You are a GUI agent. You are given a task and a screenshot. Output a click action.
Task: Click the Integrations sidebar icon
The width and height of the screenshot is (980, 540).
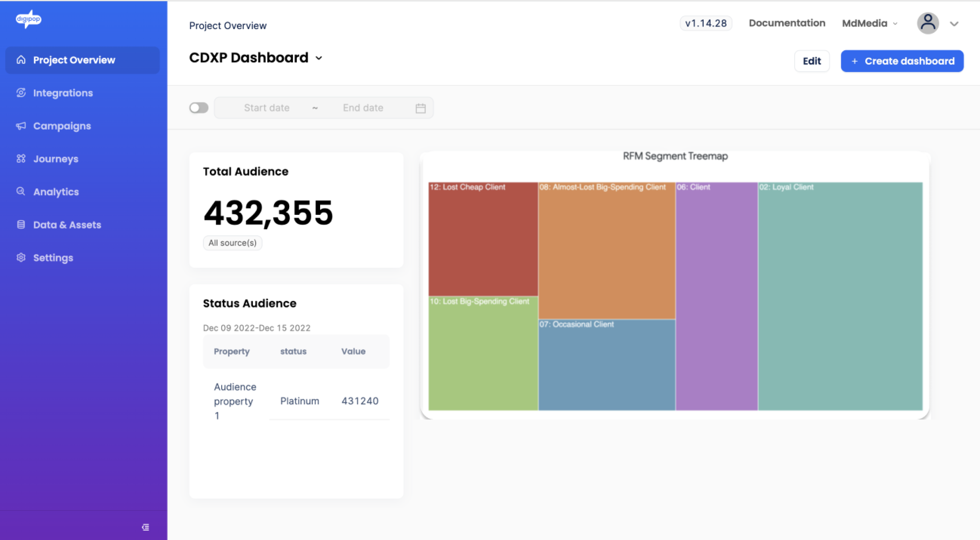[x=21, y=93]
